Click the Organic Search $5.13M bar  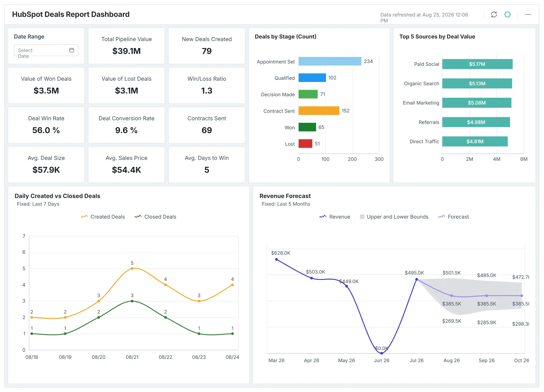point(477,83)
